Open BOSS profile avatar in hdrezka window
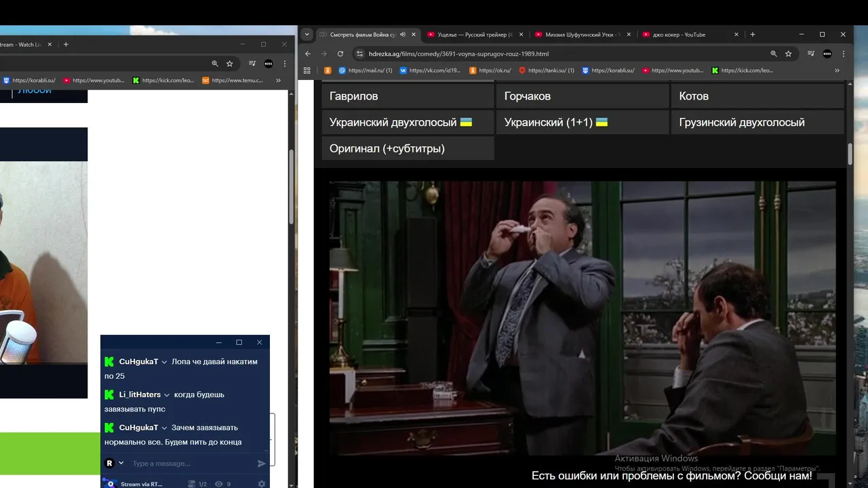Viewport: 868px width, 488px height. (827, 54)
